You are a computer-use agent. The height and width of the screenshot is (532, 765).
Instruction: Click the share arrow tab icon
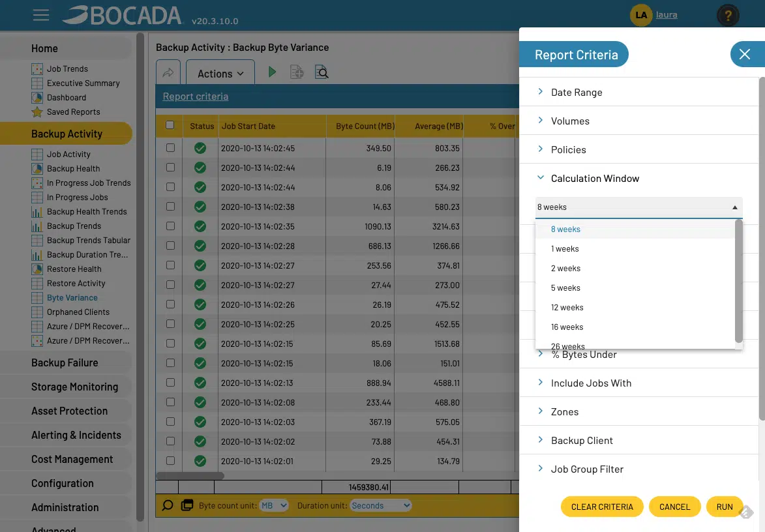pos(168,72)
